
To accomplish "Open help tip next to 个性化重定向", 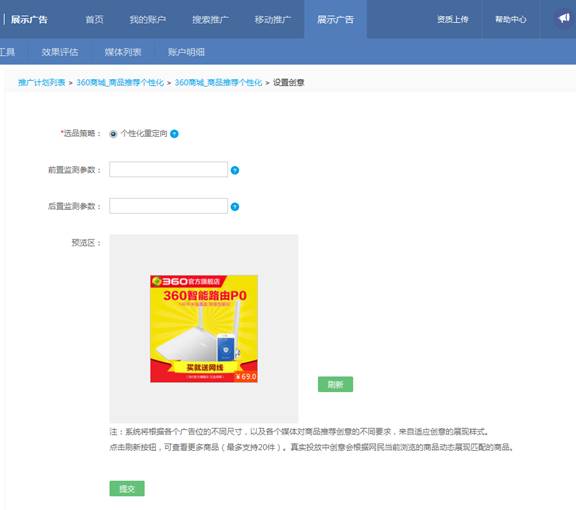I will pyautogui.click(x=174, y=134).
